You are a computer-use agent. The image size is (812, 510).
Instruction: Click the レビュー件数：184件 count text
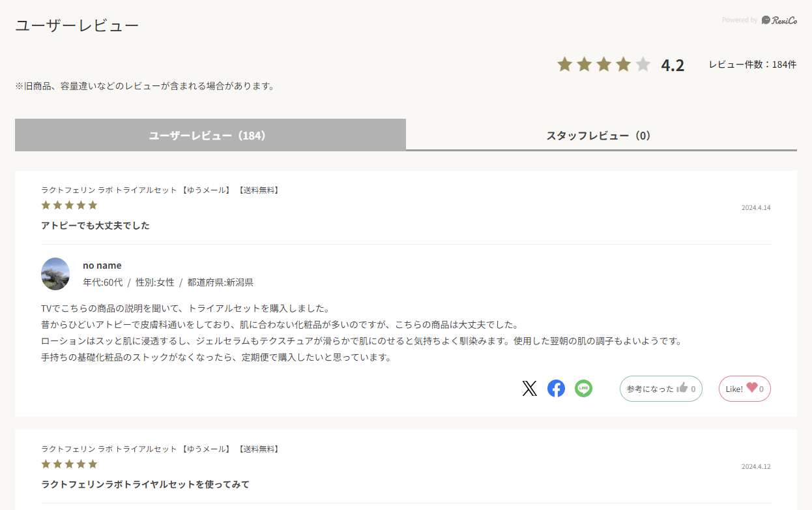752,65
